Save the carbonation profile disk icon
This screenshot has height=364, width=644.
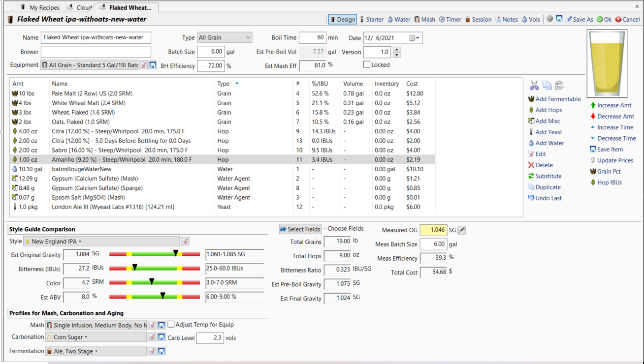point(161,337)
